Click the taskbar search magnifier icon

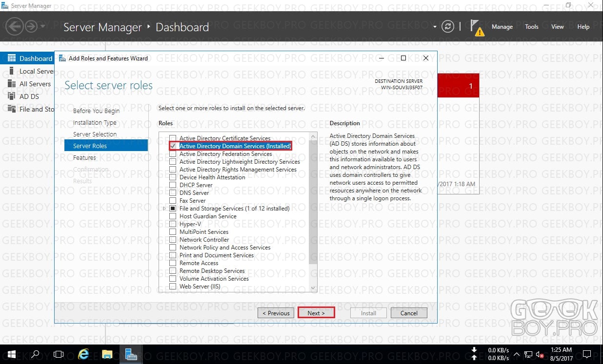[x=35, y=354]
